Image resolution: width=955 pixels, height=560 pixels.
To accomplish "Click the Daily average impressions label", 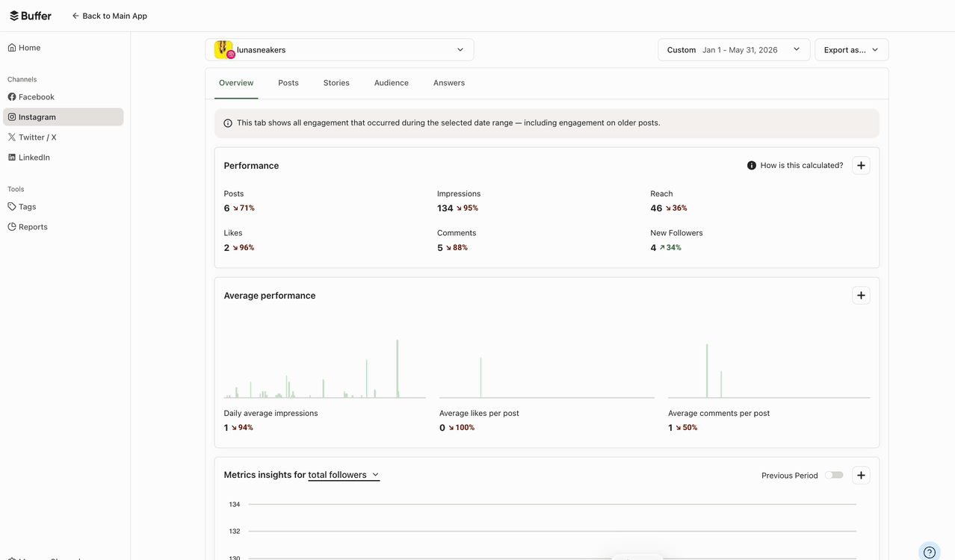I will tap(271, 414).
